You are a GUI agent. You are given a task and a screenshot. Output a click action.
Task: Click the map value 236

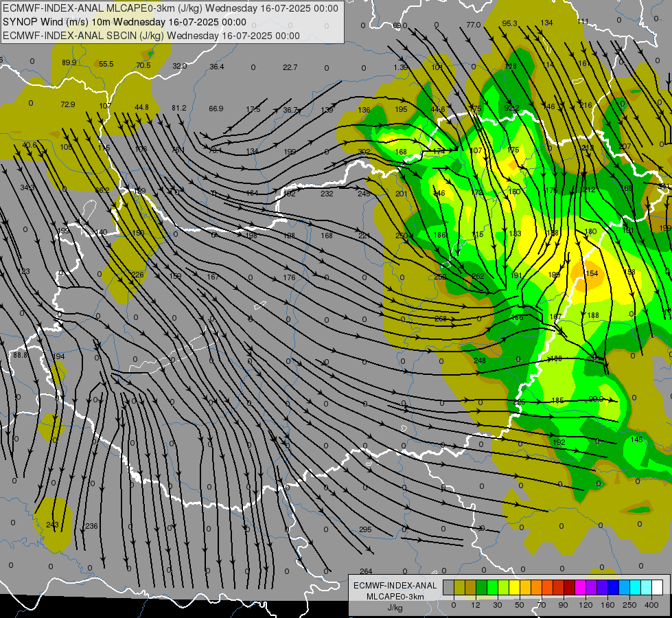click(x=91, y=526)
